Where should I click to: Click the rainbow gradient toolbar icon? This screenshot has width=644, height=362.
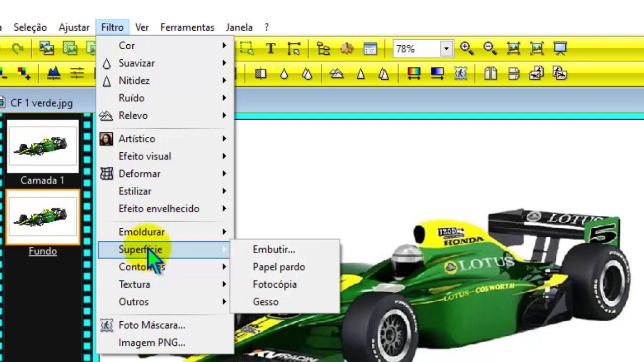(414, 74)
